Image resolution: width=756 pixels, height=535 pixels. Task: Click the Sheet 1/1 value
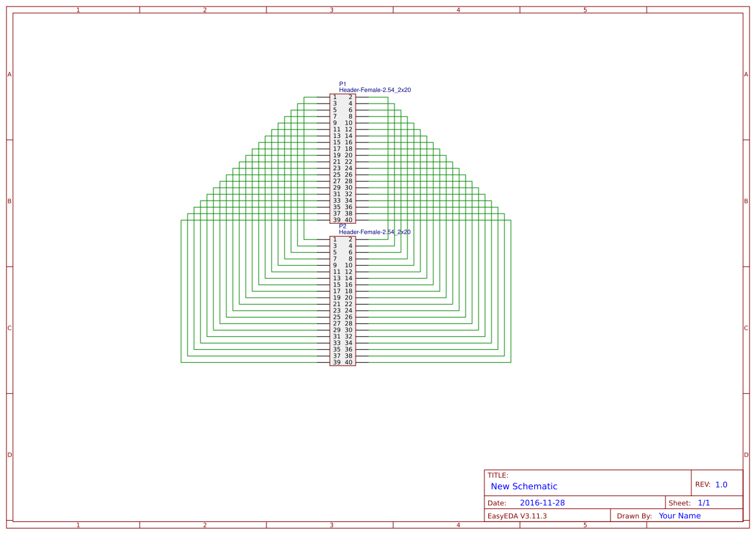click(704, 502)
